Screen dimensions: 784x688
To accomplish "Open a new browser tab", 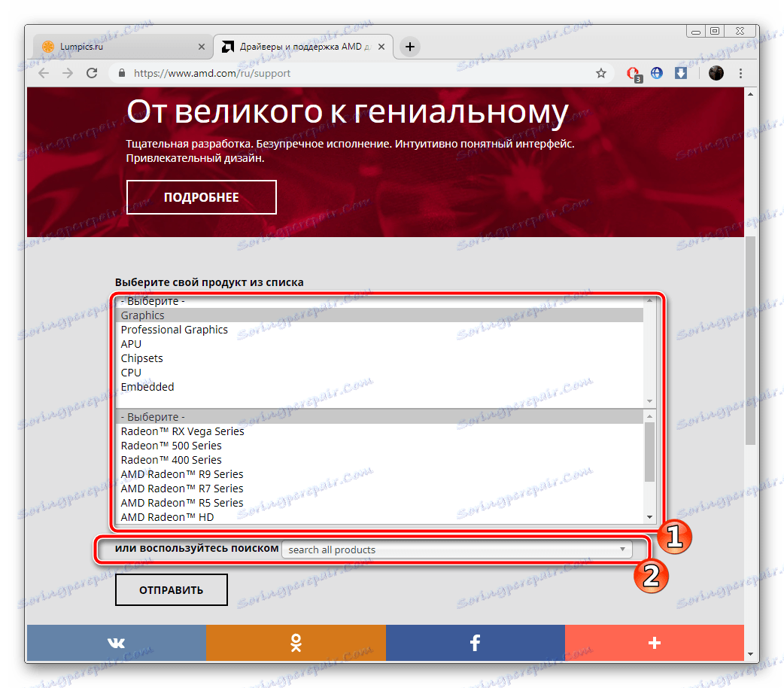I will pyautogui.click(x=409, y=46).
